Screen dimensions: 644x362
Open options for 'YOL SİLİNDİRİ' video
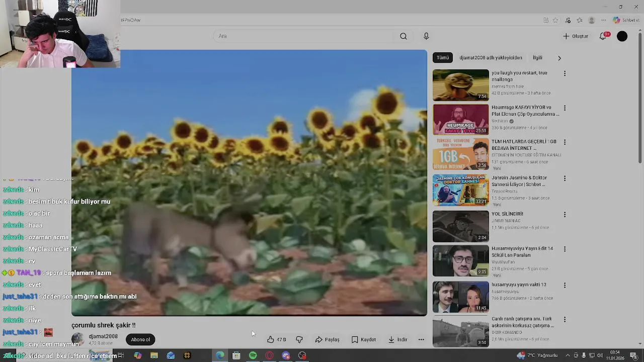coord(565,215)
